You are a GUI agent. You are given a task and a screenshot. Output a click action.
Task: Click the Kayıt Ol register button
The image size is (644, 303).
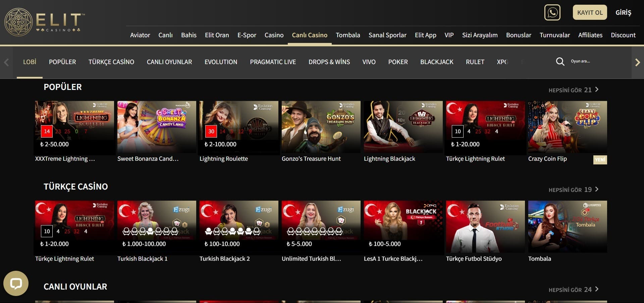[x=590, y=13]
